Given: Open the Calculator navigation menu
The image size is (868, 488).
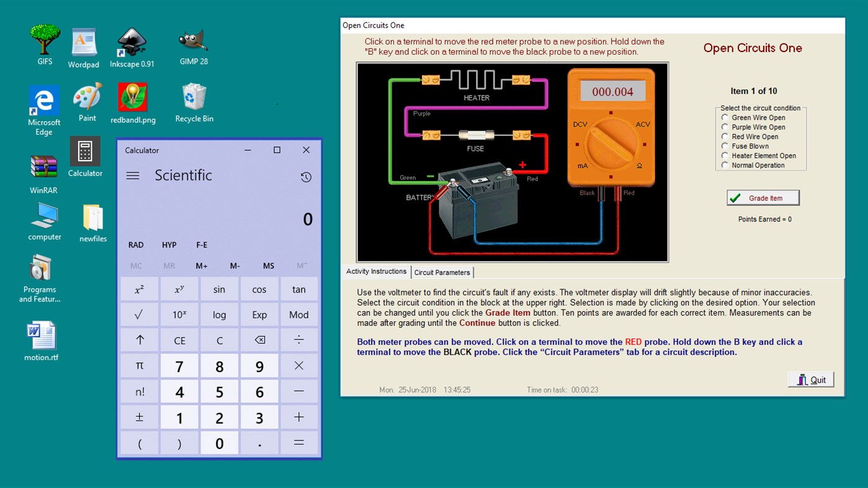Looking at the screenshot, I should pyautogui.click(x=133, y=175).
